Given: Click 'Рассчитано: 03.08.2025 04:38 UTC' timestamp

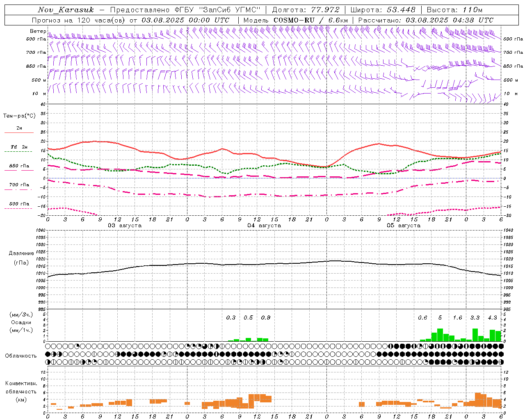Looking at the screenshot, I should 426,20.
